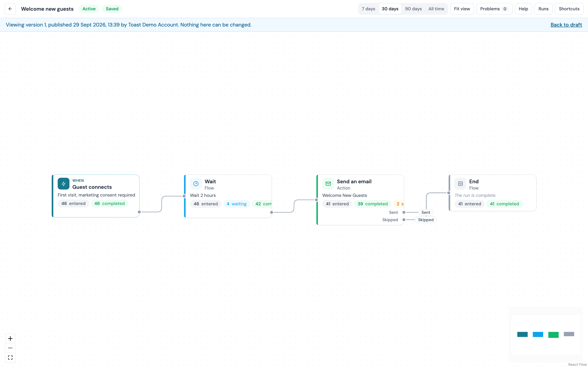Screen dimensions: 588x368
Task: Click the End node icon
Action: pyautogui.click(x=460, y=183)
